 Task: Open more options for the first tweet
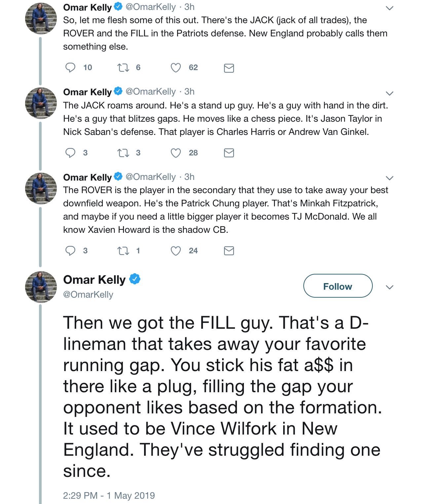tap(390, 8)
